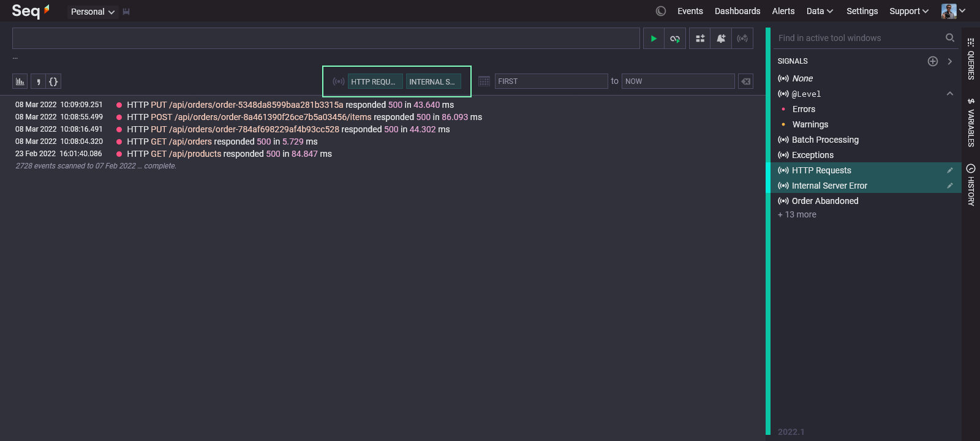Click the curly braces JSON export icon
980x441 pixels.
tap(53, 81)
